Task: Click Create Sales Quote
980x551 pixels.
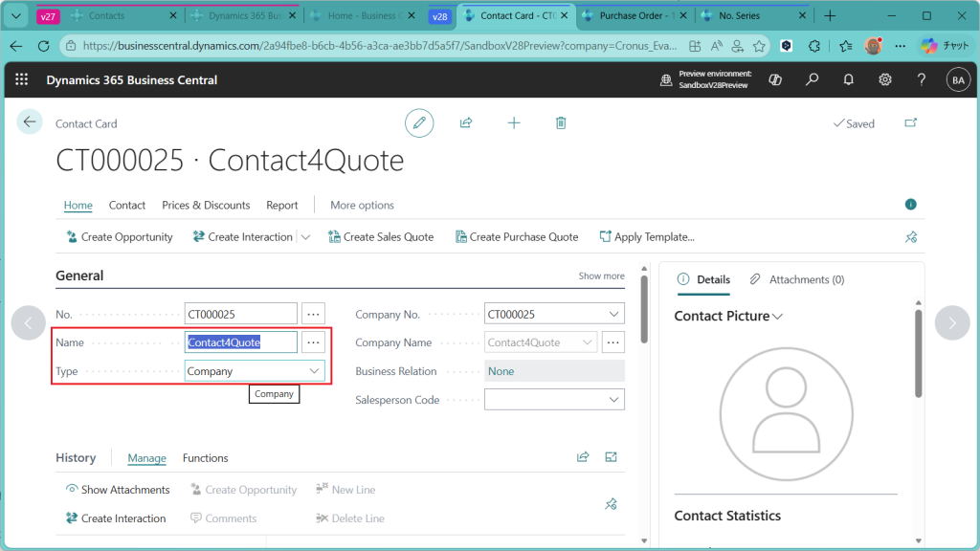Action: [381, 237]
